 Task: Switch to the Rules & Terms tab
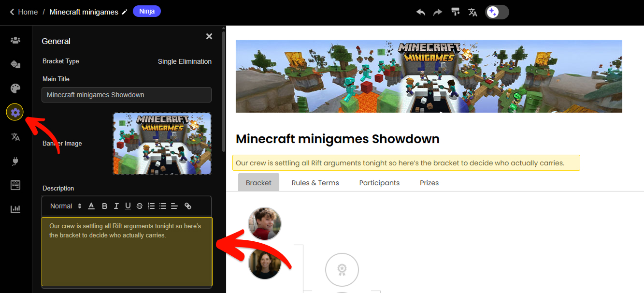(x=315, y=183)
